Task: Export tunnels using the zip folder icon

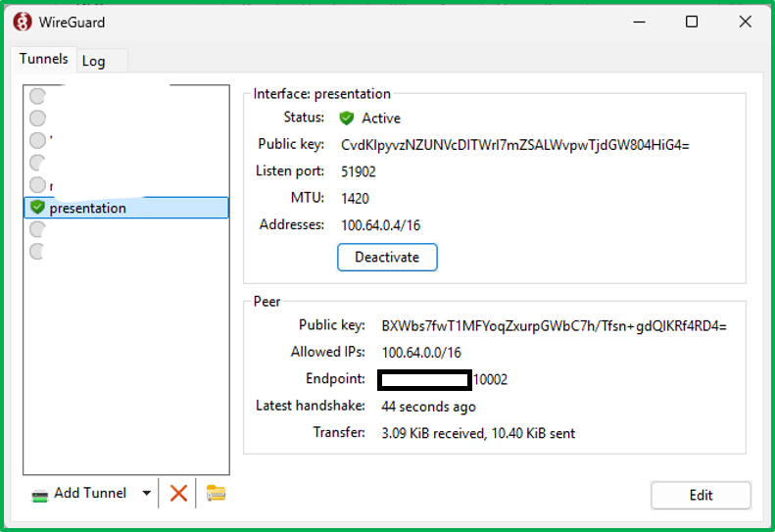Action: point(216,493)
